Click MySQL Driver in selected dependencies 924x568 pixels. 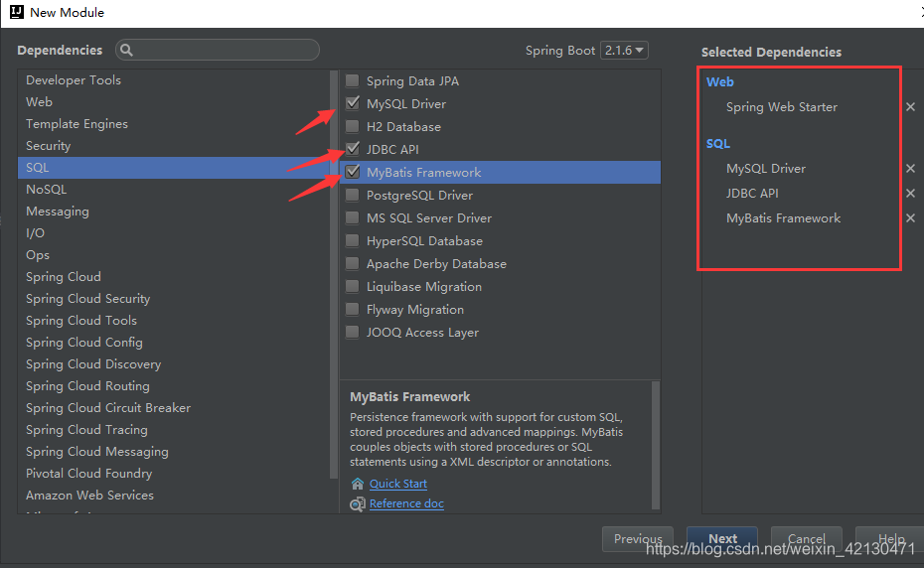765,169
